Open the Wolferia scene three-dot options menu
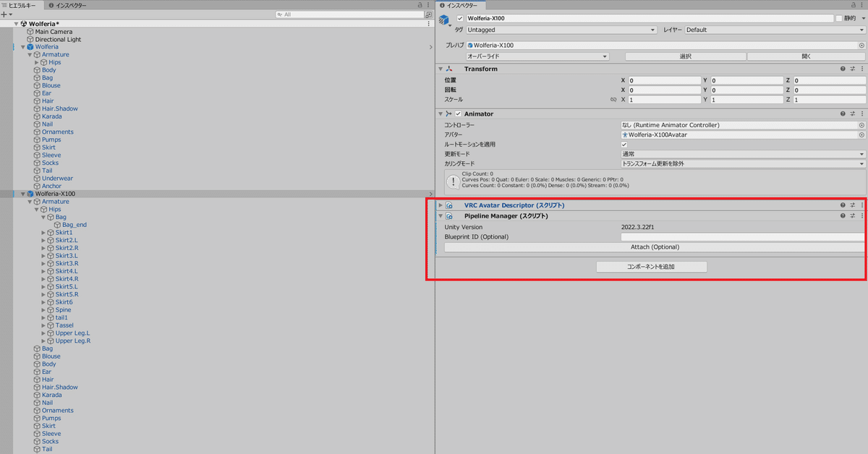Image resolution: width=868 pixels, height=454 pixels. (428, 24)
